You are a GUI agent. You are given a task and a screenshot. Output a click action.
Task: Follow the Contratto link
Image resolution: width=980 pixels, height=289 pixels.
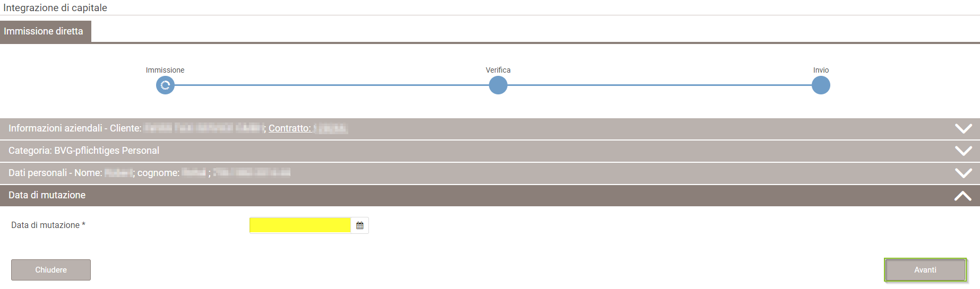pyautogui.click(x=290, y=128)
